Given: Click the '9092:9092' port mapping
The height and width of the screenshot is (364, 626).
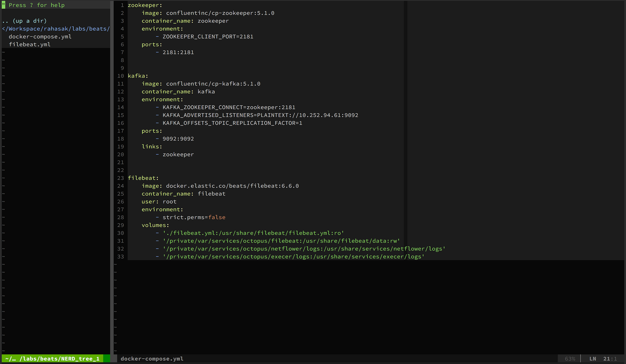Looking at the screenshot, I should (178, 139).
